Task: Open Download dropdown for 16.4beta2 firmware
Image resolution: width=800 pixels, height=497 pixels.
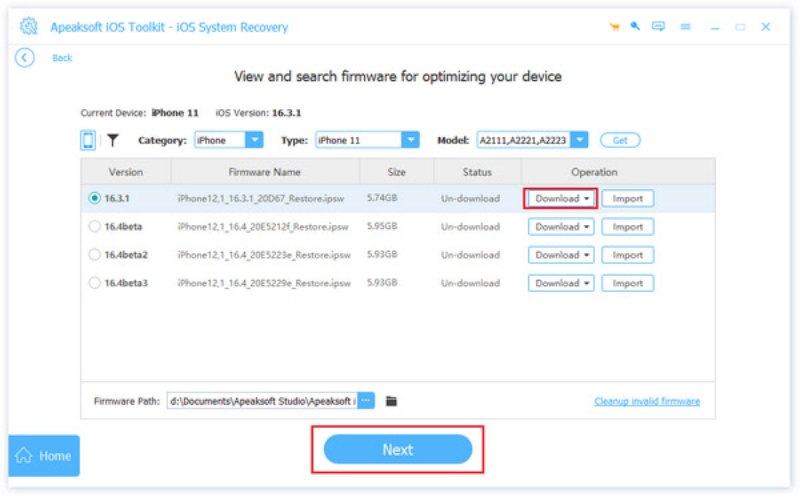Action: (561, 255)
